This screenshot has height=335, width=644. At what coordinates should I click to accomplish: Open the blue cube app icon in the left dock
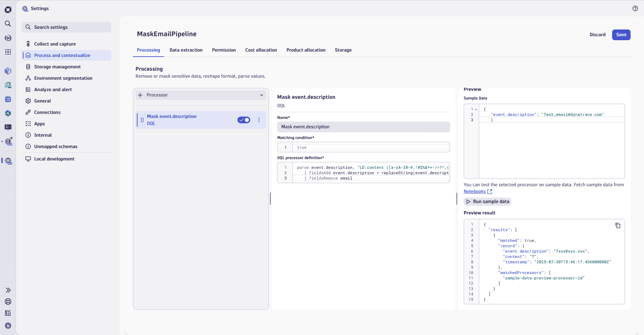pos(8,71)
